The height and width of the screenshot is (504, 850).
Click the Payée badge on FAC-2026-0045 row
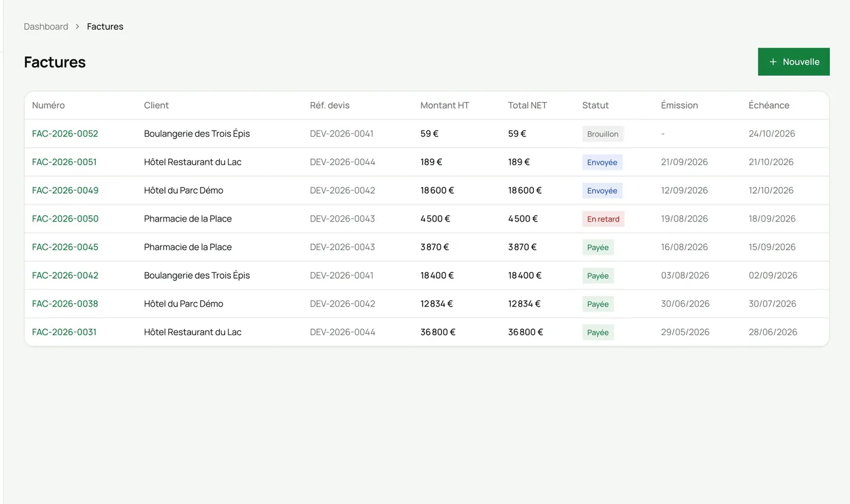tap(598, 247)
